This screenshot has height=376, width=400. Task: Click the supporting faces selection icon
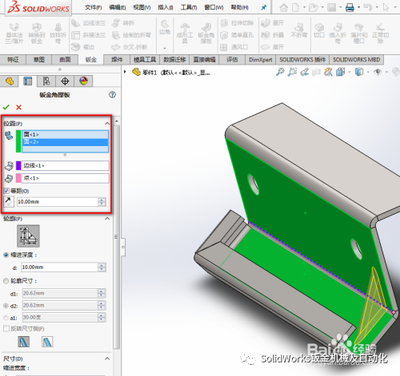tap(9, 135)
